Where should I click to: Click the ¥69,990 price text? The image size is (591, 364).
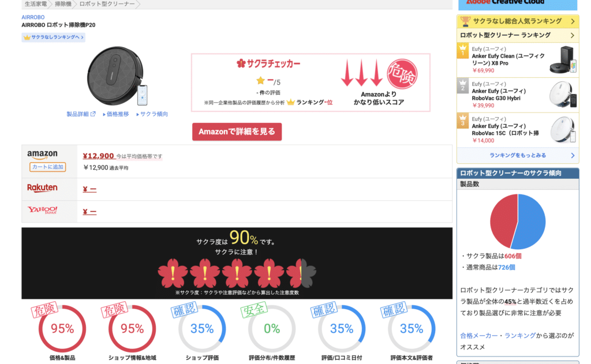pos(483,70)
